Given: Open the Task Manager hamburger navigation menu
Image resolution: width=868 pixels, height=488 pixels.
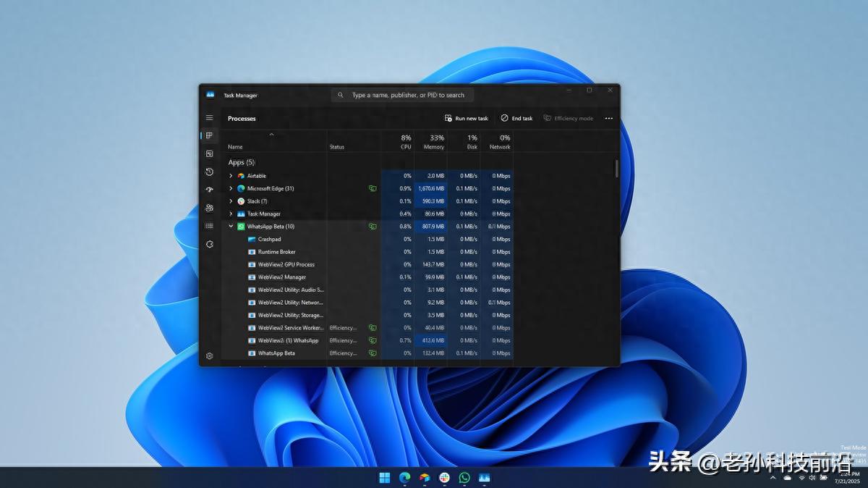Looking at the screenshot, I should [209, 118].
